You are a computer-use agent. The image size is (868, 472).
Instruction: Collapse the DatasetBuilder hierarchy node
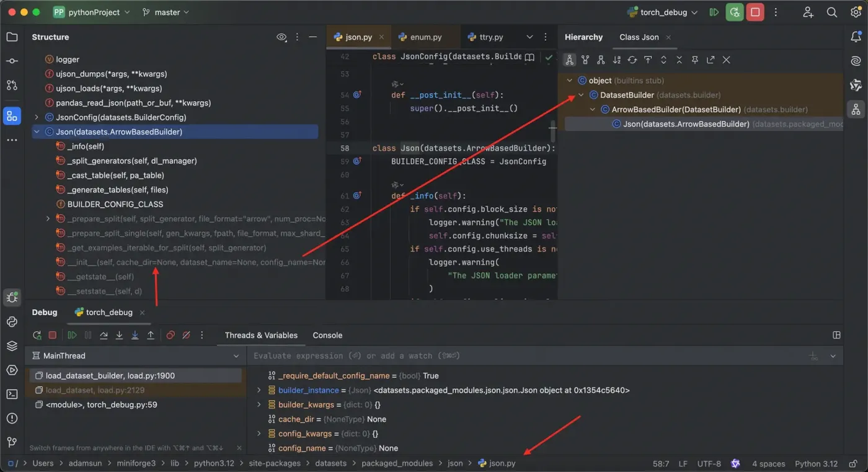(581, 95)
